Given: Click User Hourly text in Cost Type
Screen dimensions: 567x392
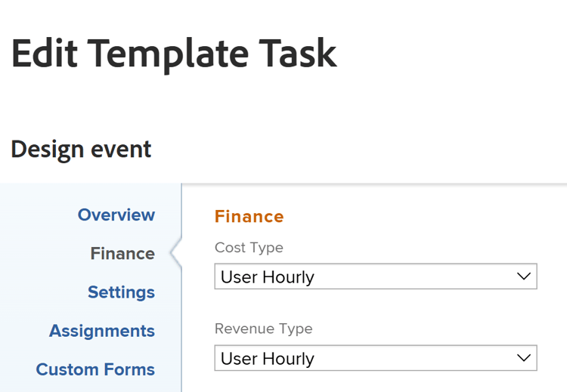Looking at the screenshot, I should coord(268,277).
